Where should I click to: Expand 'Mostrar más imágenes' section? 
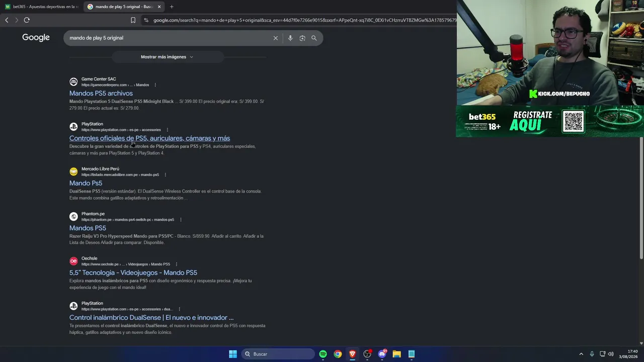click(168, 57)
